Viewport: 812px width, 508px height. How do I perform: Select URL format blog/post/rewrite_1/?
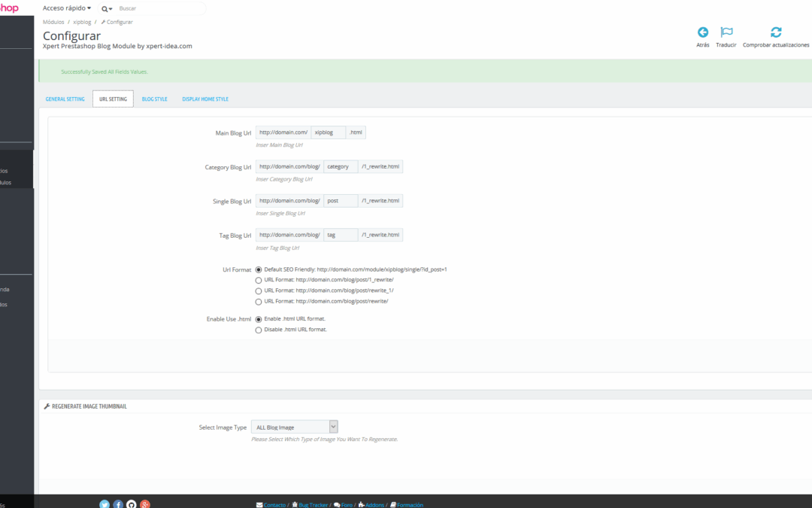tap(259, 291)
